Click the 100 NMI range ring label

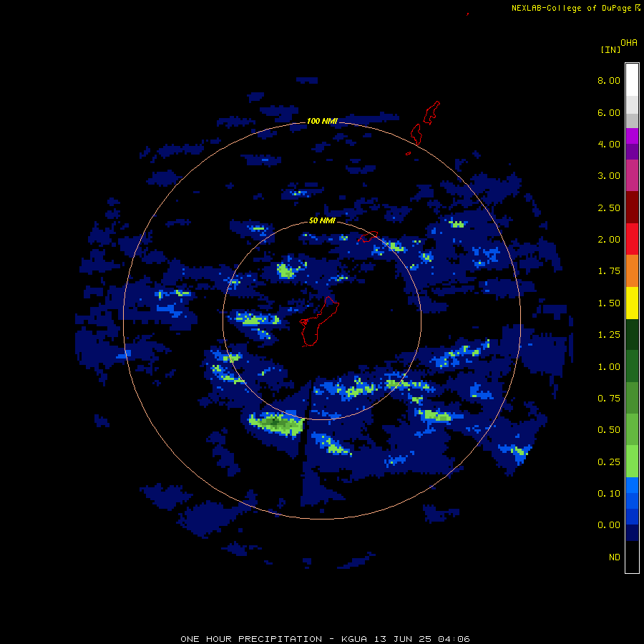click(322, 121)
